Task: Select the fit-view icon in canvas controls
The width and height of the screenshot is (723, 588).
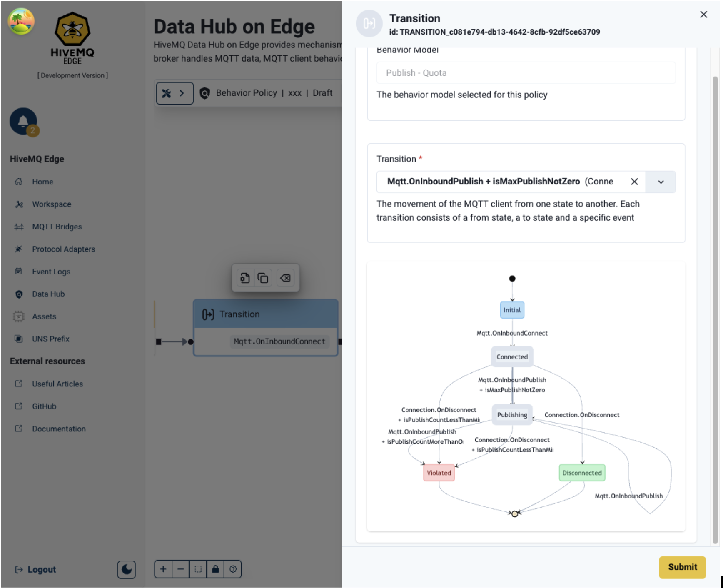Action: pos(198,569)
